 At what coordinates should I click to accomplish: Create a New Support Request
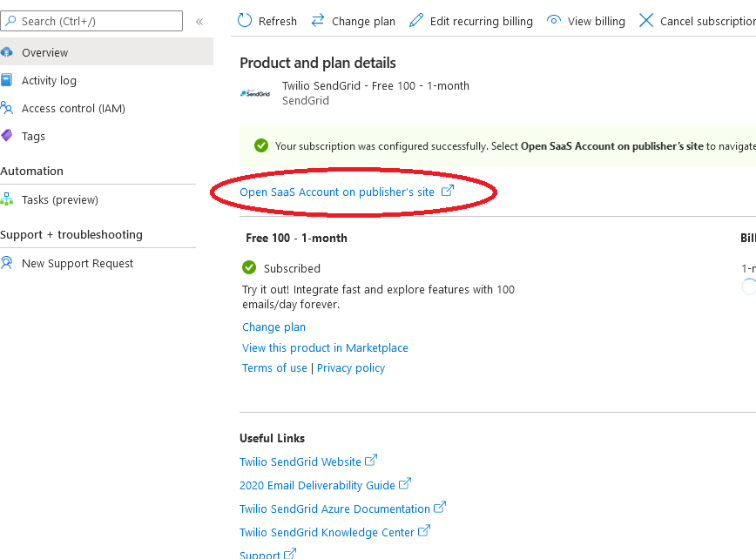coord(78,263)
